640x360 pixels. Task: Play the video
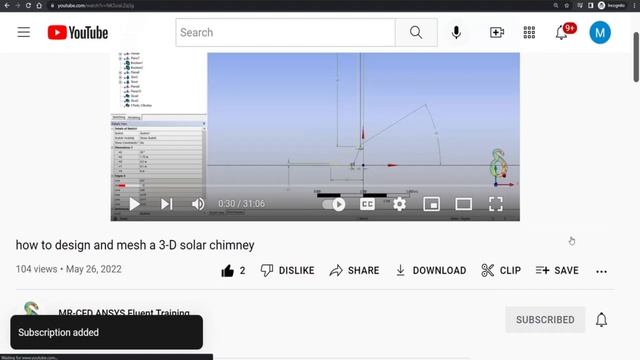point(134,204)
